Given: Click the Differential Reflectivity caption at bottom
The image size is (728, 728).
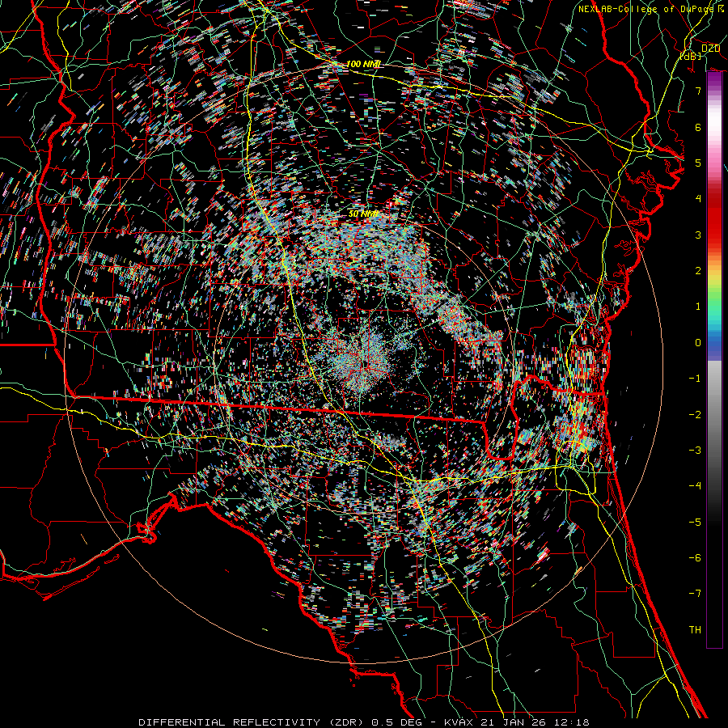Looking at the screenshot, I should [364, 722].
